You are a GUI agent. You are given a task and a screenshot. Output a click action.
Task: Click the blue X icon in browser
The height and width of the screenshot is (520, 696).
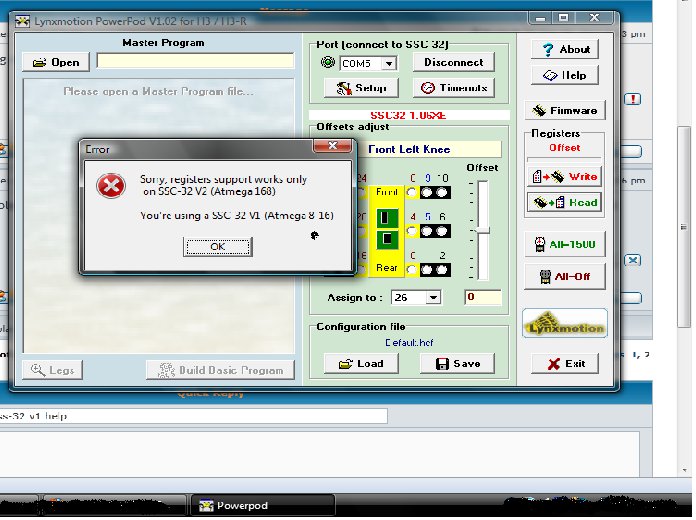(633, 260)
